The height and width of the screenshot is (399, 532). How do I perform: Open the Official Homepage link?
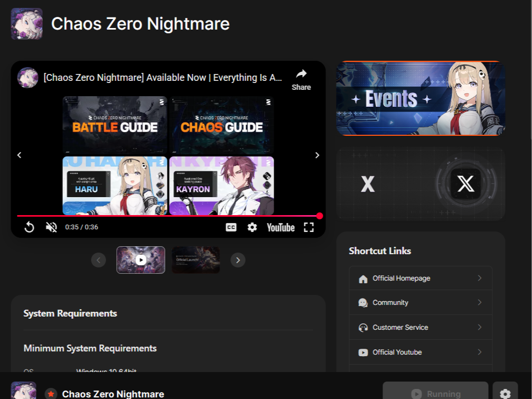point(421,278)
